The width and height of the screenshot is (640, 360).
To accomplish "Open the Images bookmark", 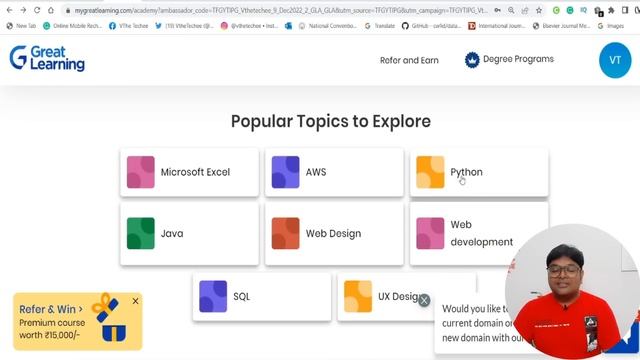I will pos(611,26).
